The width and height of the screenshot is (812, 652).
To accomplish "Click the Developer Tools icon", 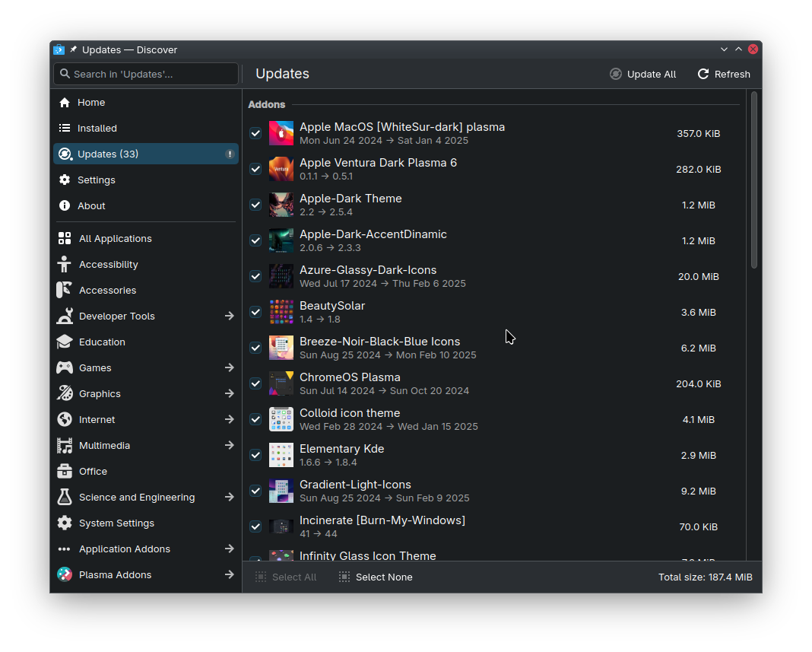I will [65, 316].
